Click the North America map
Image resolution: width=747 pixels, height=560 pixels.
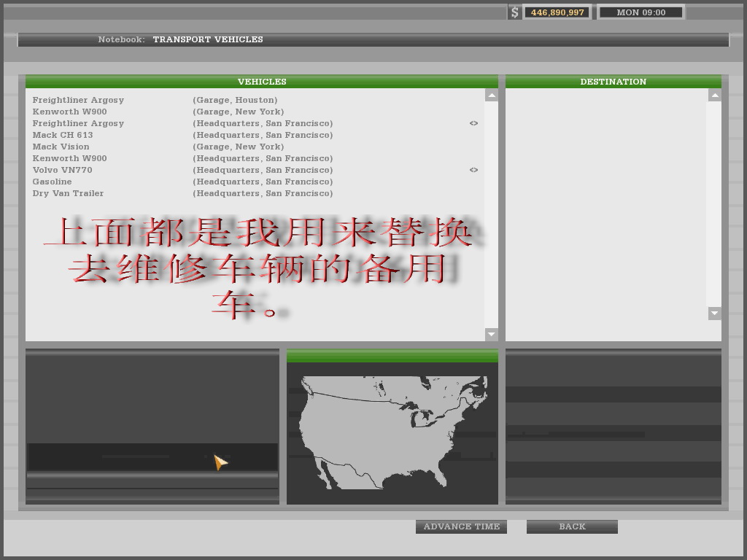393,432
